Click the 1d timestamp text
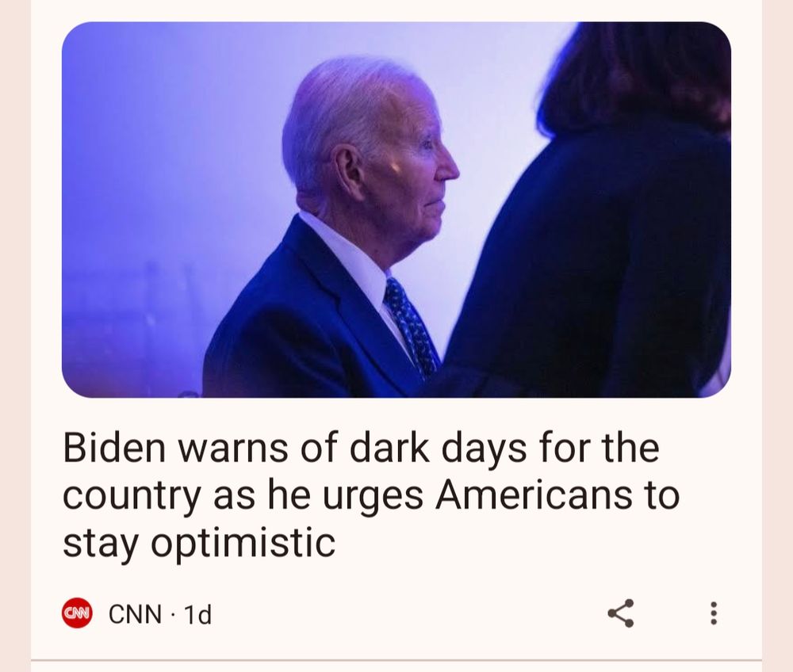 tap(197, 614)
